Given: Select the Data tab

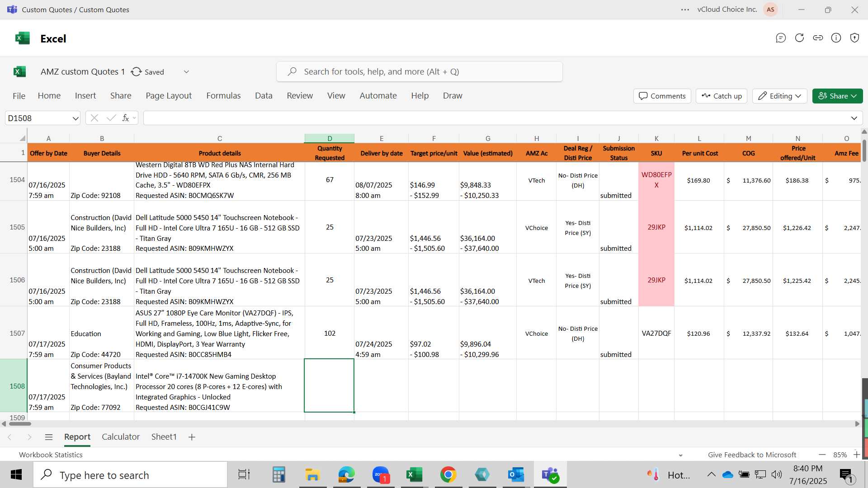Looking at the screenshot, I should [x=264, y=96].
